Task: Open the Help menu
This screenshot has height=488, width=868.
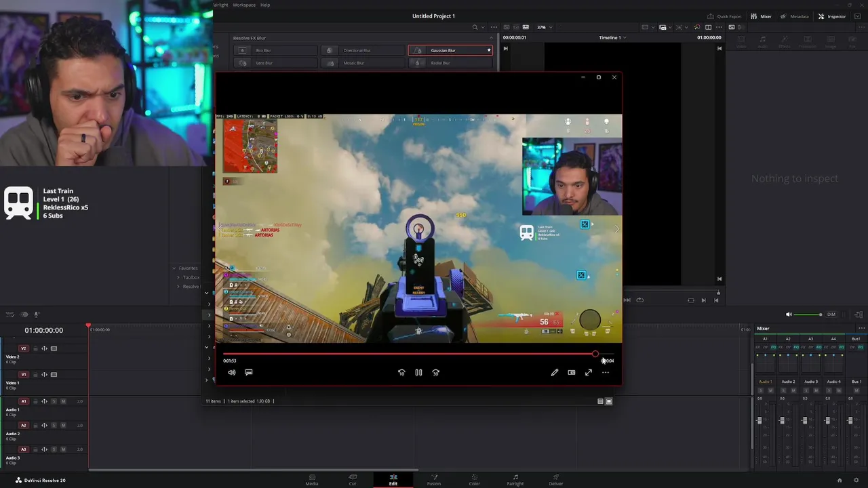Action: (x=265, y=5)
